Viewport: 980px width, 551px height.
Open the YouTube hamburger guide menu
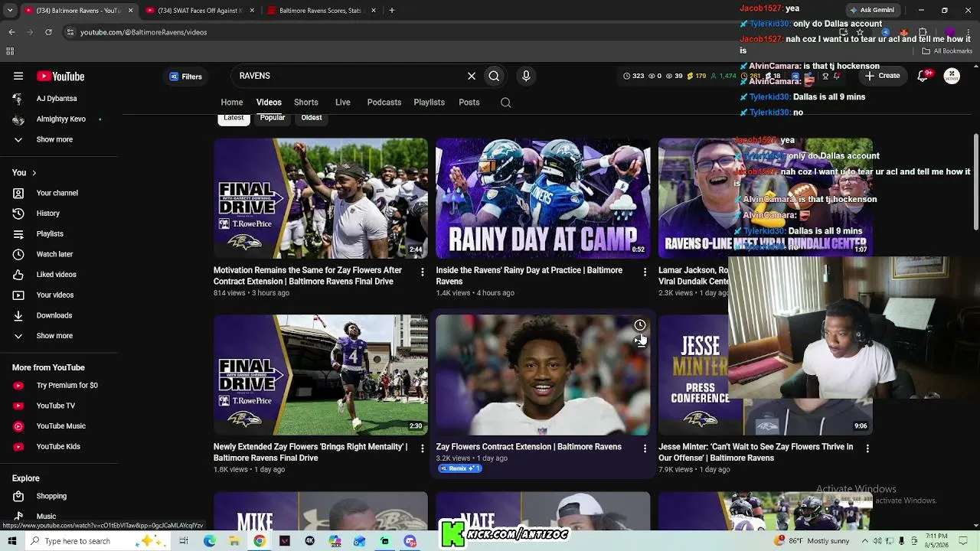pyautogui.click(x=18, y=76)
